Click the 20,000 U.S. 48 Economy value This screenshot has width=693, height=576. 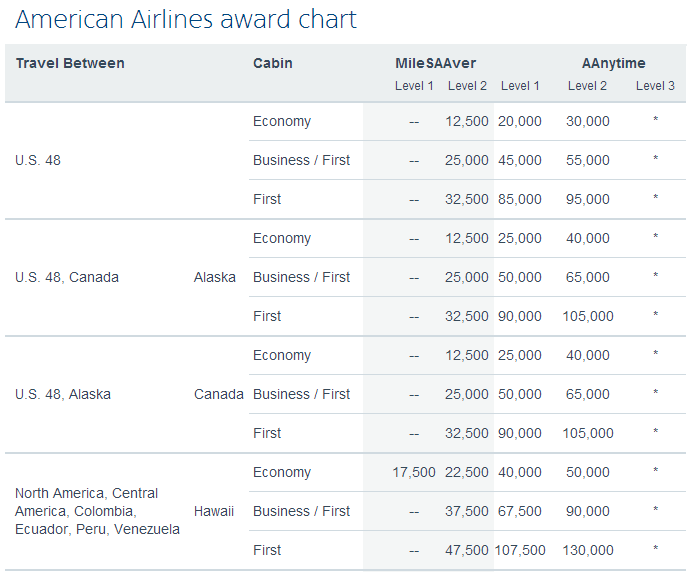tap(519, 121)
